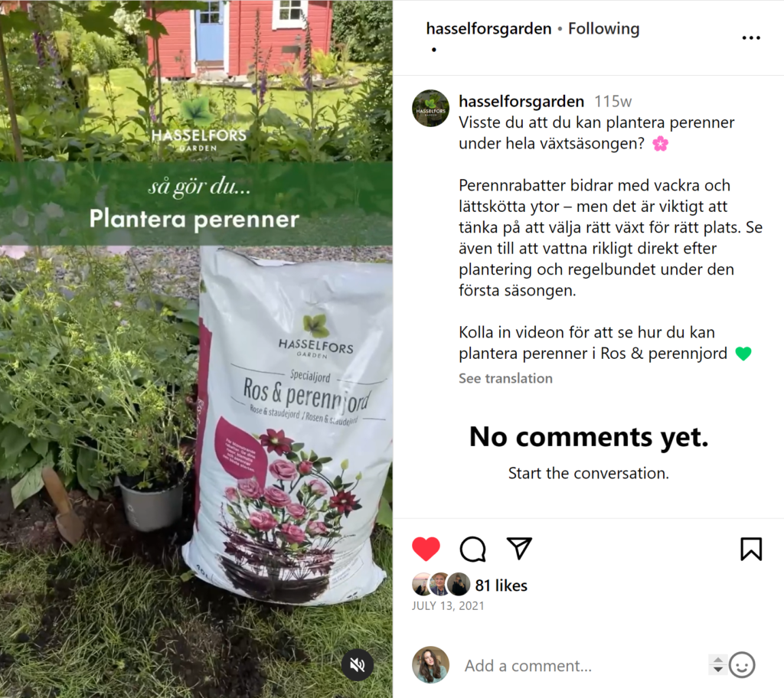The image size is (784, 698).
Task: Click your profile picture beside the comment box
Action: [x=430, y=664]
